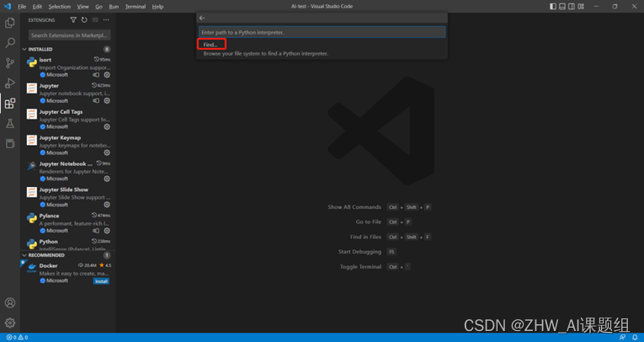The width and height of the screenshot is (644, 342).
Task: Select the isort extension entry
Action: coord(68,67)
